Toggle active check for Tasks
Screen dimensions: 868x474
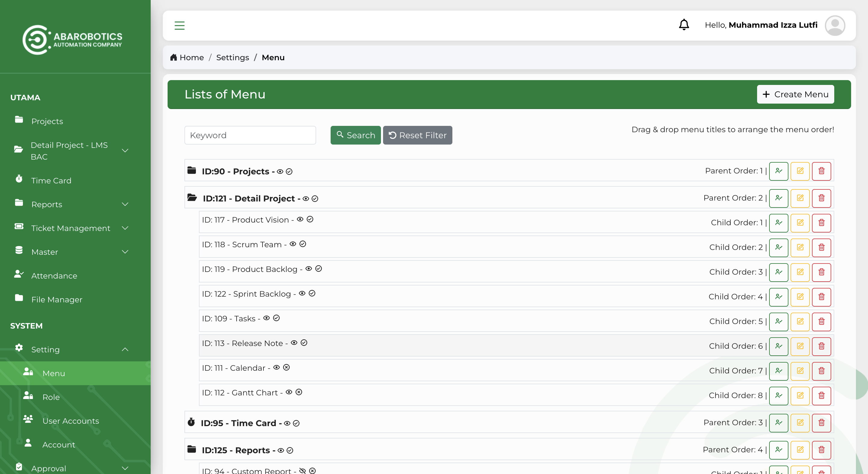276,318
